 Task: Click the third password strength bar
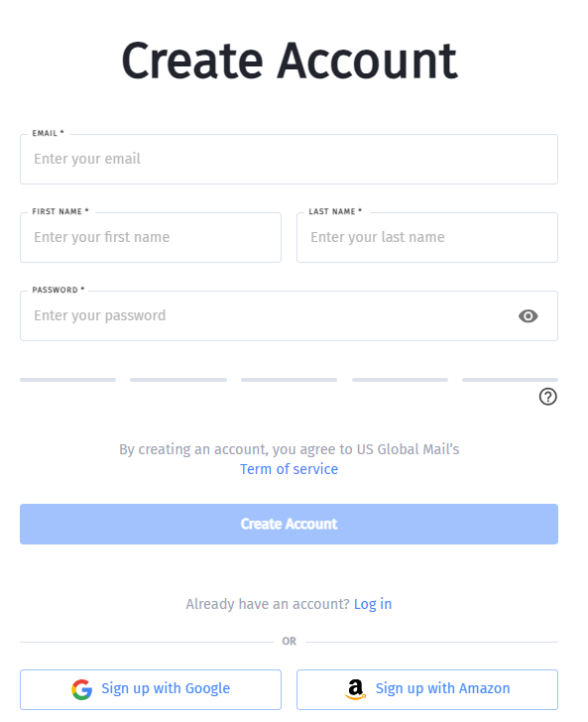coord(289,380)
